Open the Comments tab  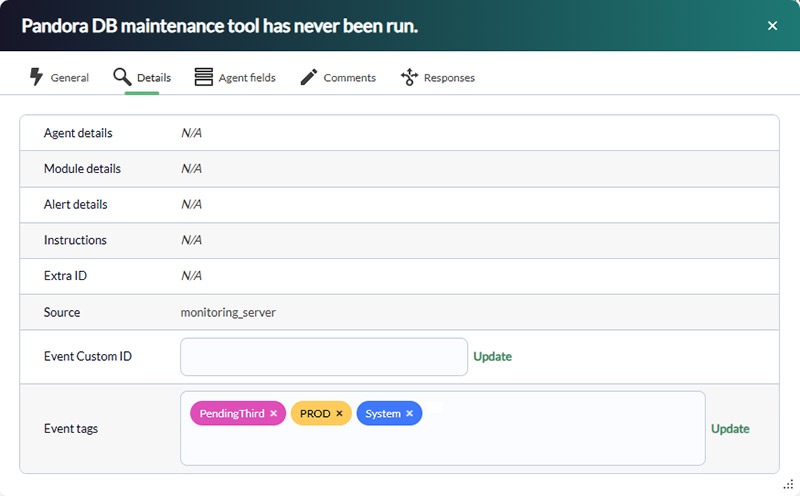pos(338,78)
